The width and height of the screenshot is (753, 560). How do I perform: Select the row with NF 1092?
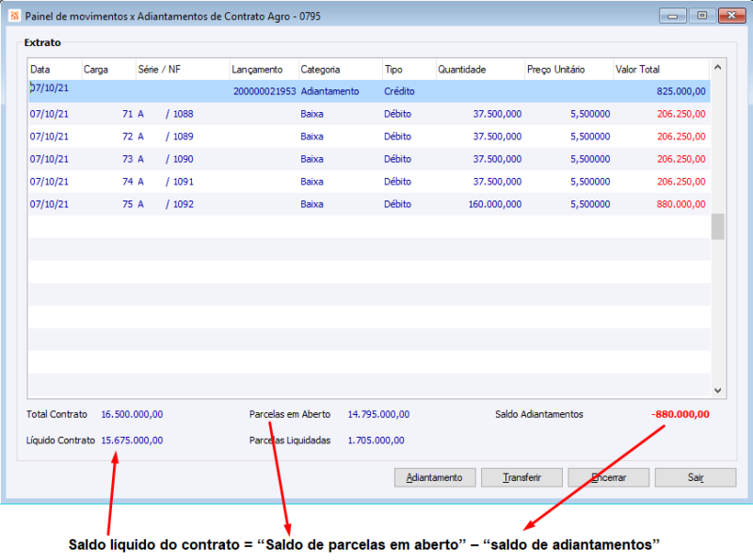(369, 204)
